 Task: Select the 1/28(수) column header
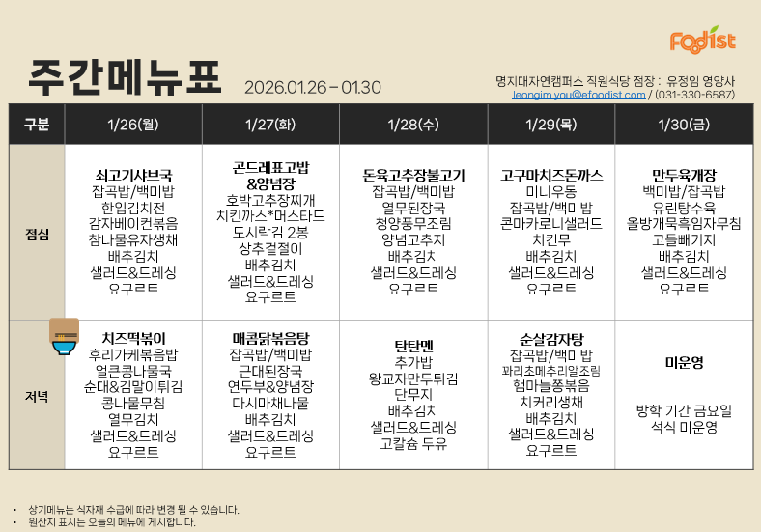pos(412,124)
